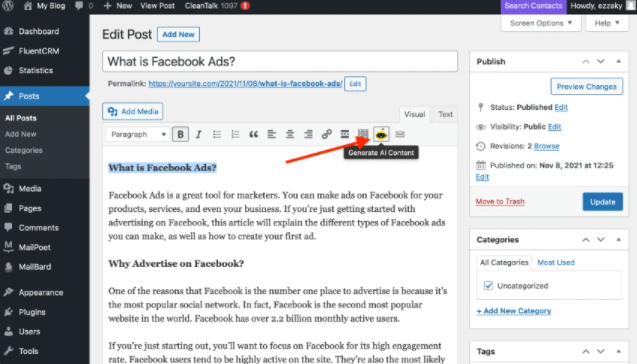Open the Posts menu
This screenshot has width=637, height=364.
(45, 96)
